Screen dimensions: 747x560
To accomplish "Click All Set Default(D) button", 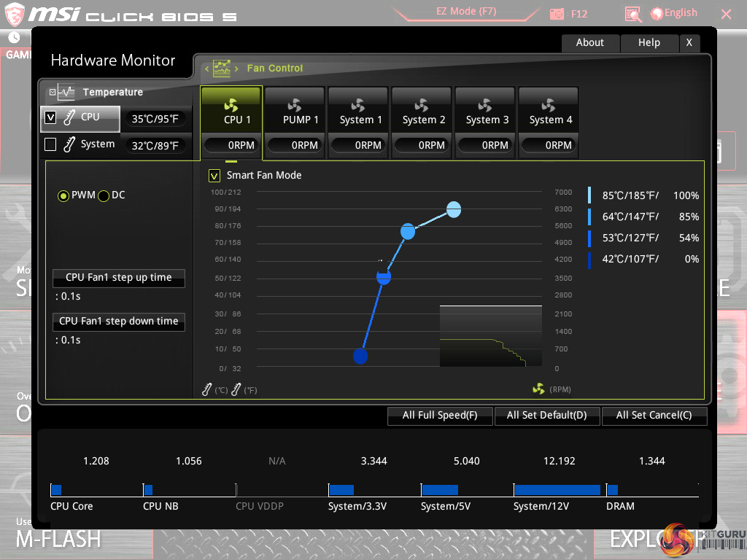I will click(547, 415).
